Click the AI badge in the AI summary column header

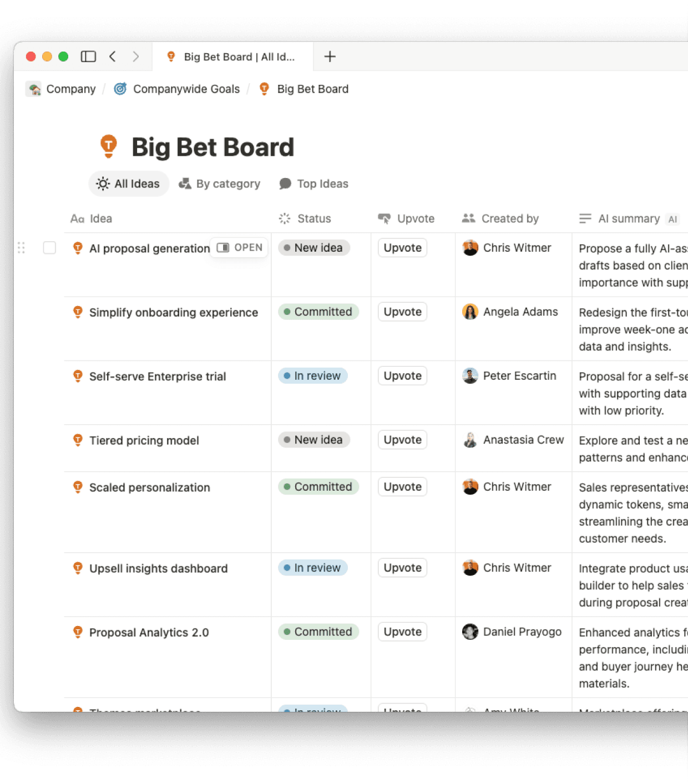pyautogui.click(x=673, y=219)
